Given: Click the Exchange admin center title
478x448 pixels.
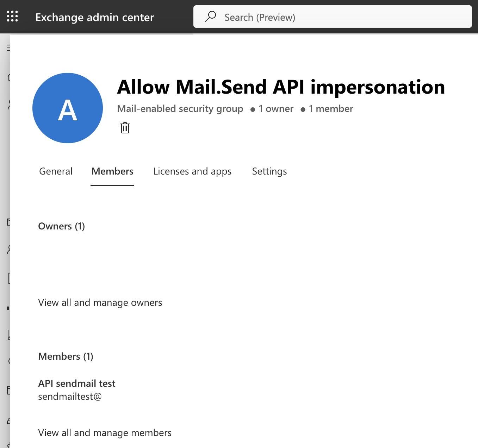Looking at the screenshot, I should coord(95,17).
